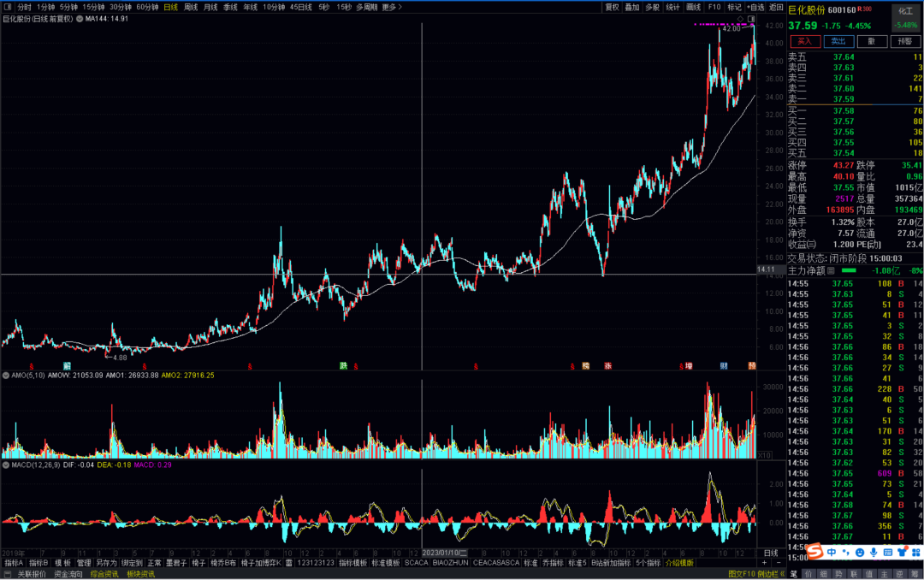Open the 日线 period selector at bottom right

click(x=770, y=553)
